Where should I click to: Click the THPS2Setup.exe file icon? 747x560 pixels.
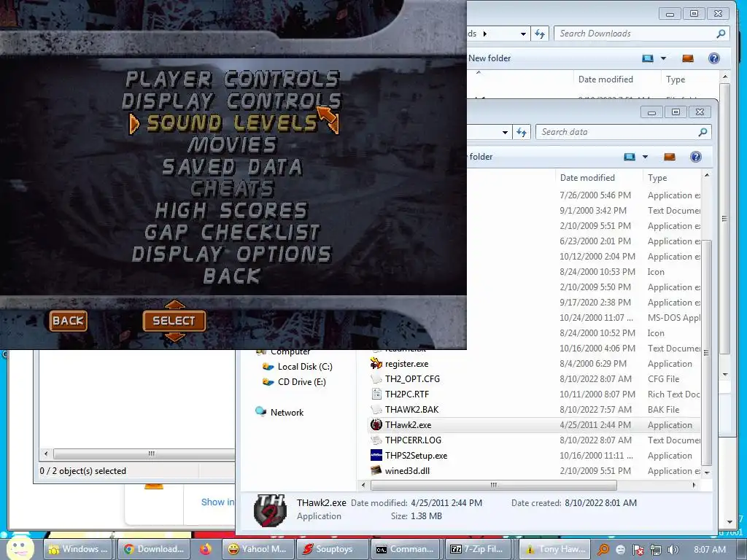376,455
